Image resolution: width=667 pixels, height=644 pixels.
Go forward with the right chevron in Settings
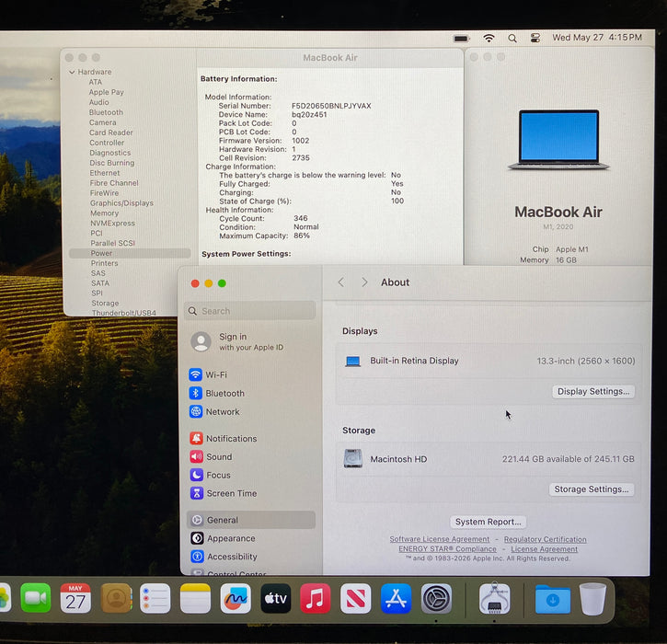pyautogui.click(x=364, y=282)
